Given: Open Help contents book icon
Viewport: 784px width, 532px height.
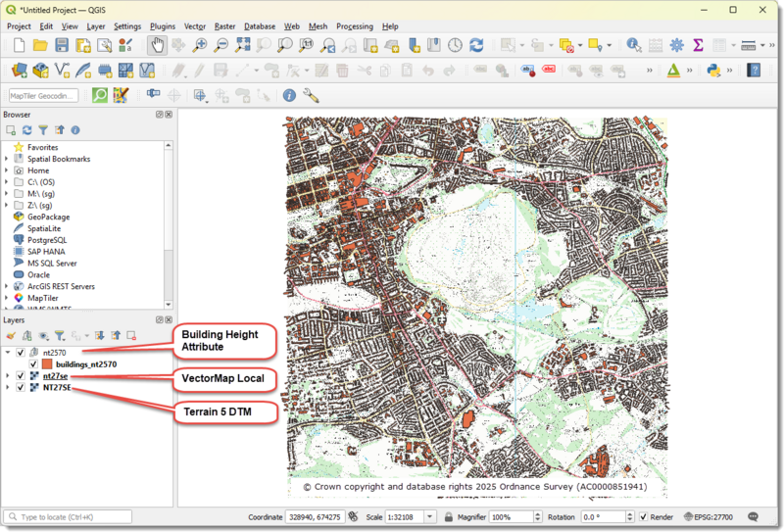Looking at the screenshot, I should click(754, 71).
